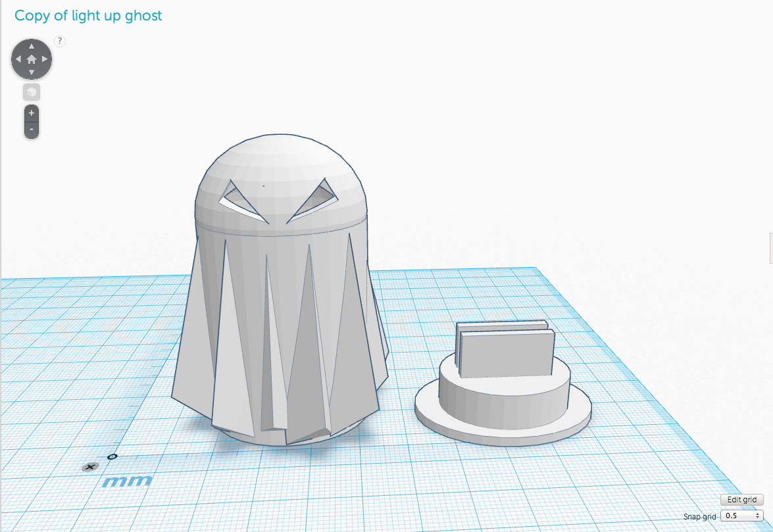The width and height of the screenshot is (773, 532).
Task: Orbit view down with the bottom arrow
Action: tap(32, 72)
